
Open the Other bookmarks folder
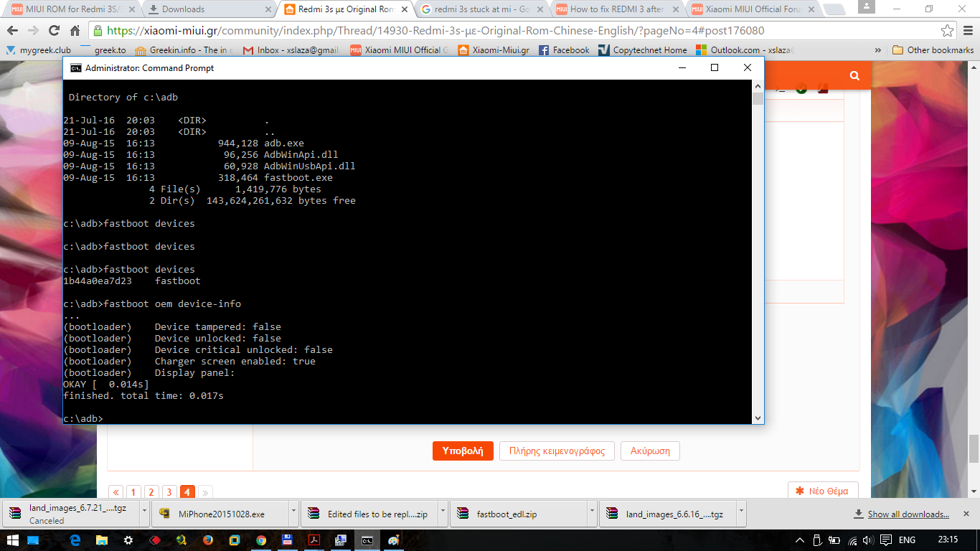point(933,50)
